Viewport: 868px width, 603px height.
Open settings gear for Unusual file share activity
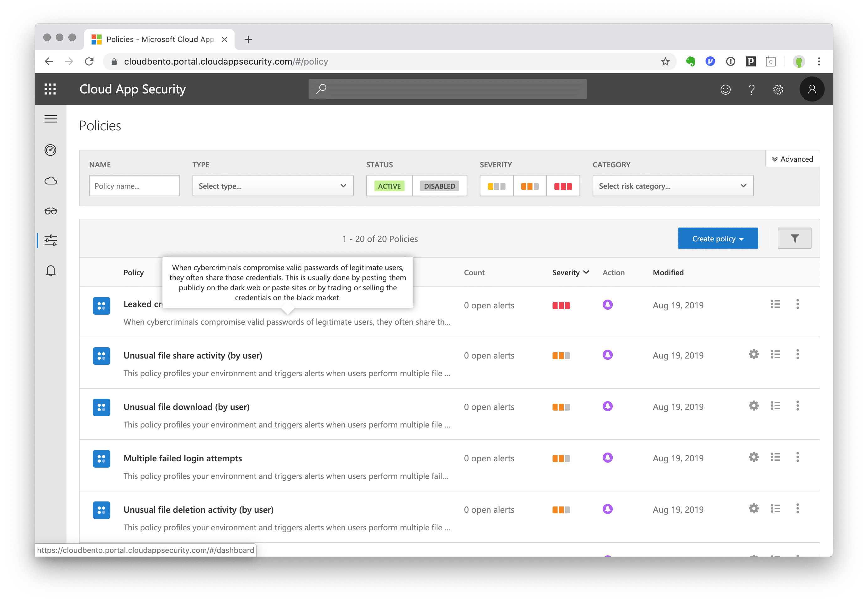coord(754,354)
